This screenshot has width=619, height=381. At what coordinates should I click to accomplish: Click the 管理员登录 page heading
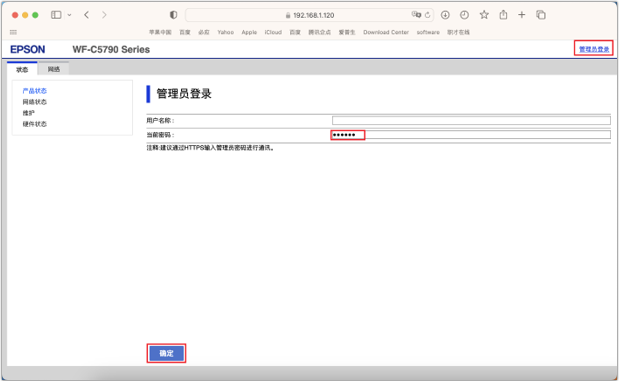tap(184, 94)
